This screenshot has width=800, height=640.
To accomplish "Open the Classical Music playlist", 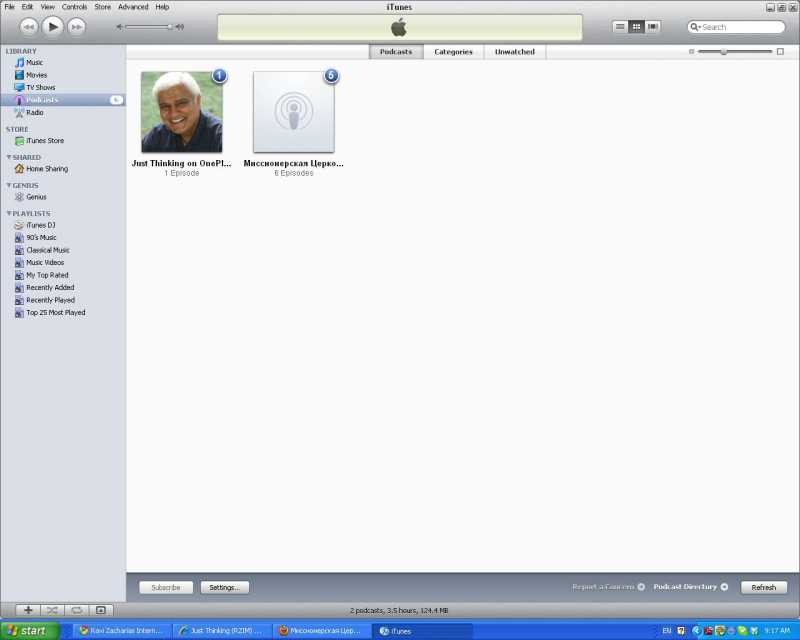I will [x=47, y=250].
